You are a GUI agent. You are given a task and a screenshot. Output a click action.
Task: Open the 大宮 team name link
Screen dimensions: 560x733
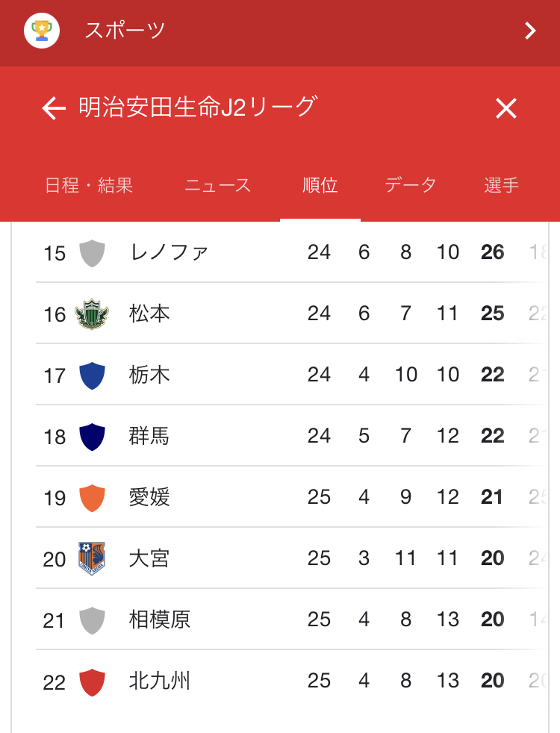point(149,558)
